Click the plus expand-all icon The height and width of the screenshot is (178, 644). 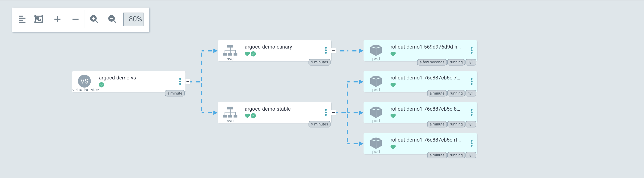click(57, 19)
